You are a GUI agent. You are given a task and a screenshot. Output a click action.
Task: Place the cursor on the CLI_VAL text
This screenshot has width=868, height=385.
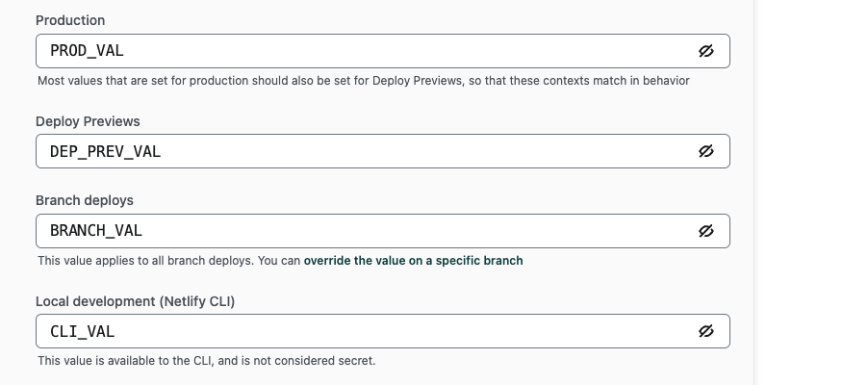(x=82, y=331)
